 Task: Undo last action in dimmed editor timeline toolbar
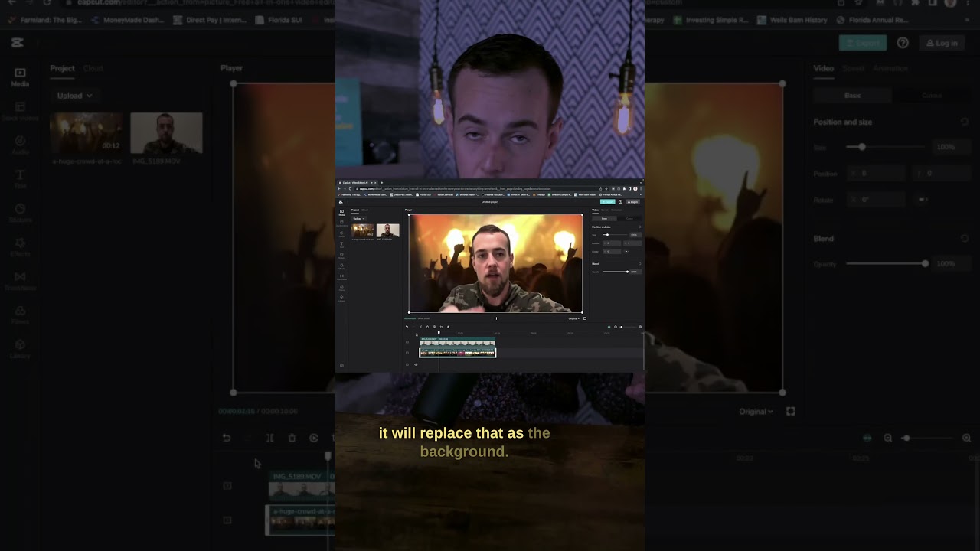(x=227, y=438)
